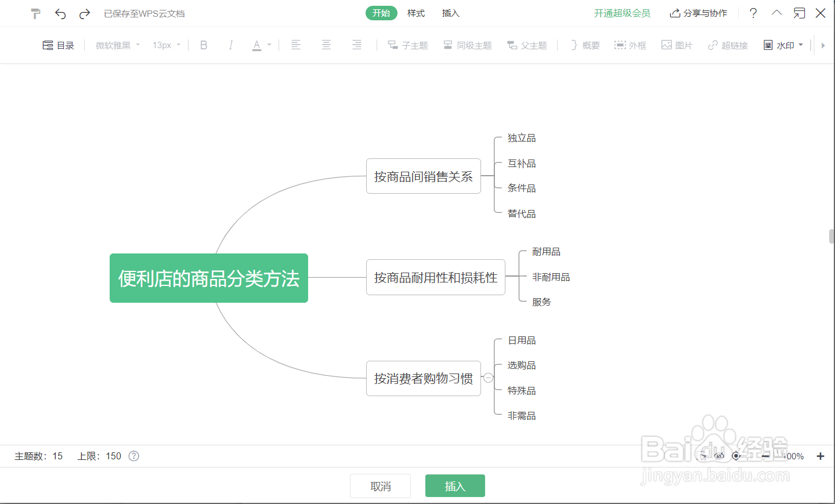
Task: Select the 替代品 leaf node
Action: [x=522, y=213]
